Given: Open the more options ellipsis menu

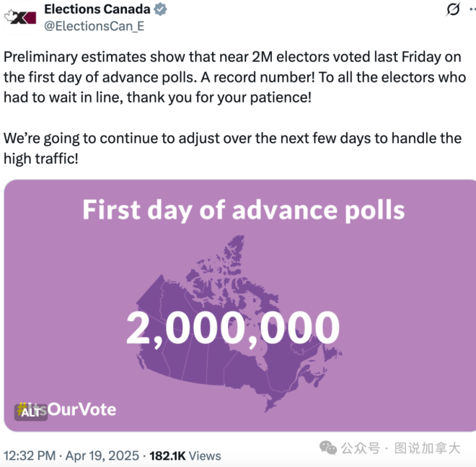Looking at the screenshot, I should point(472,9).
